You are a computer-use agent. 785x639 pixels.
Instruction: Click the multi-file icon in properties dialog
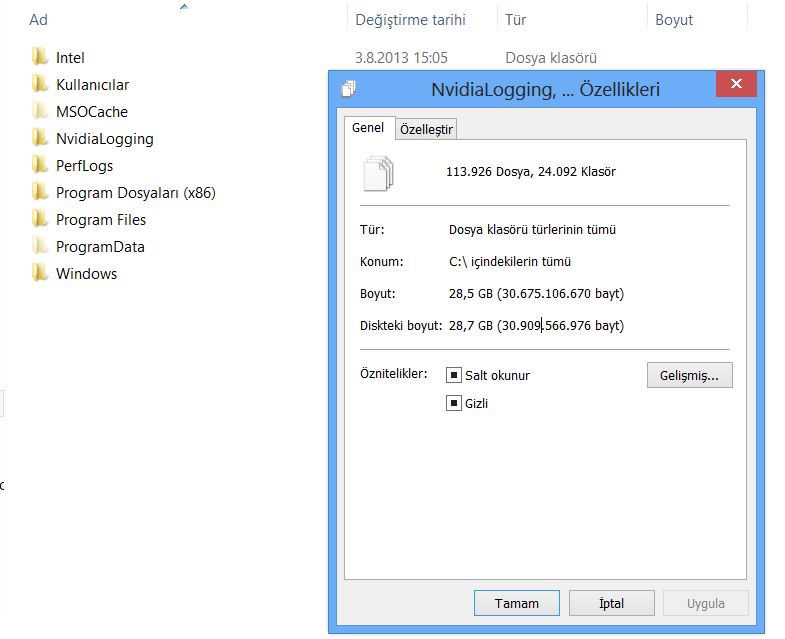point(380,172)
